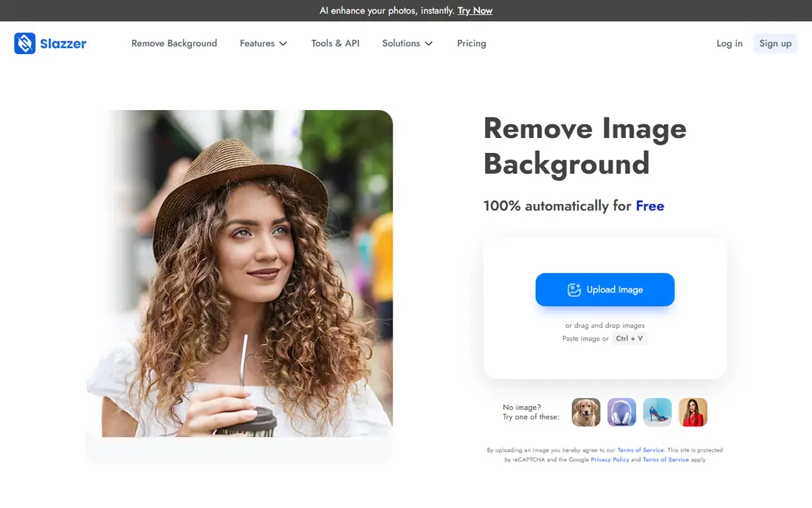Open Terms of Service link before 'apply'
The height and width of the screenshot is (508, 812).
(x=665, y=459)
